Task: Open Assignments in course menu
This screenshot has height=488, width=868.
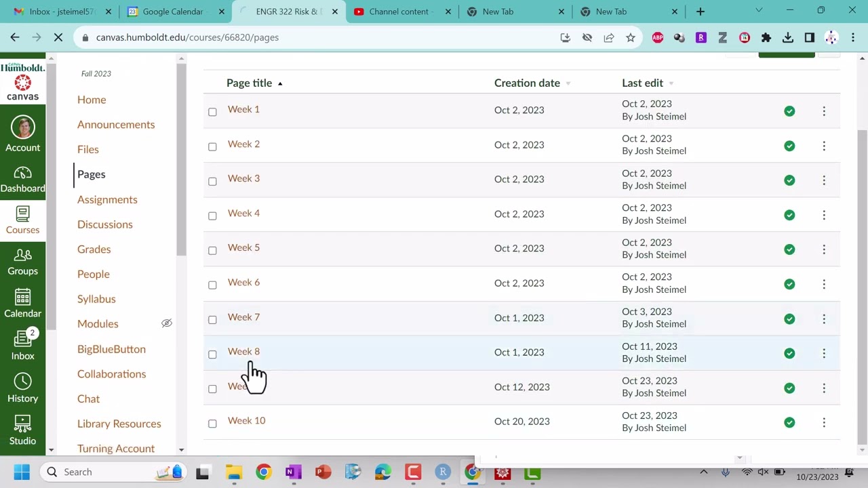Action: (107, 199)
